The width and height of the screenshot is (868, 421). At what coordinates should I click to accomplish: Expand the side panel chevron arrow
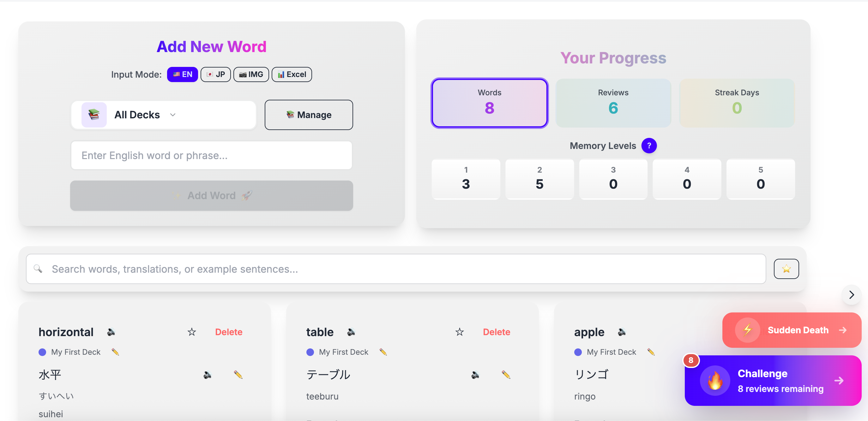[x=852, y=295]
